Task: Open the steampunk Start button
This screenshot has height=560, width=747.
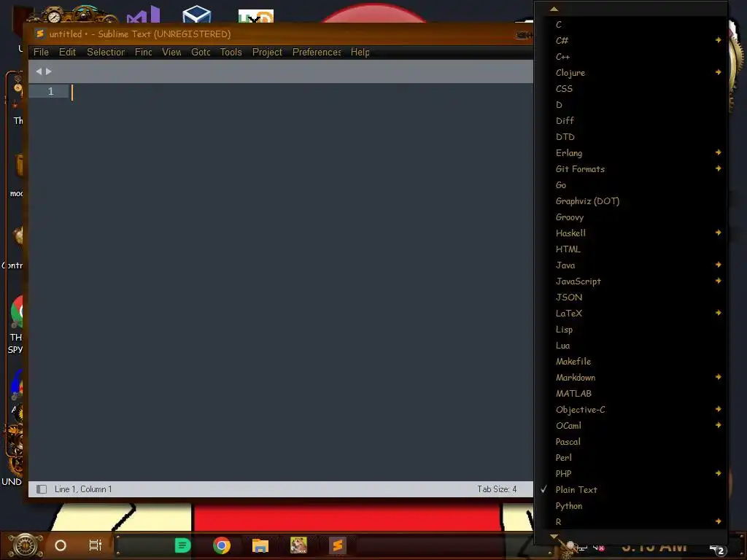Action: click(25, 545)
